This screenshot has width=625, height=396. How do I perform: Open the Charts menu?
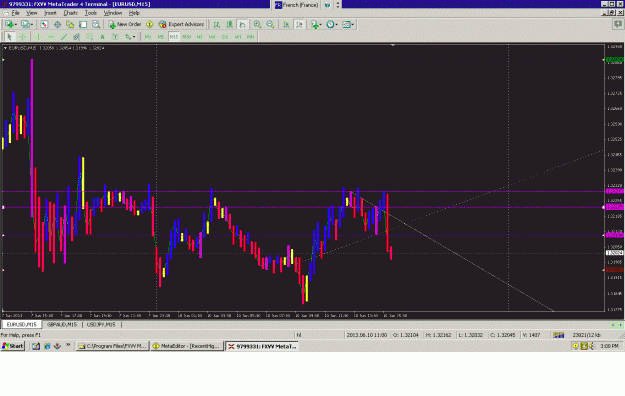point(71,13)
